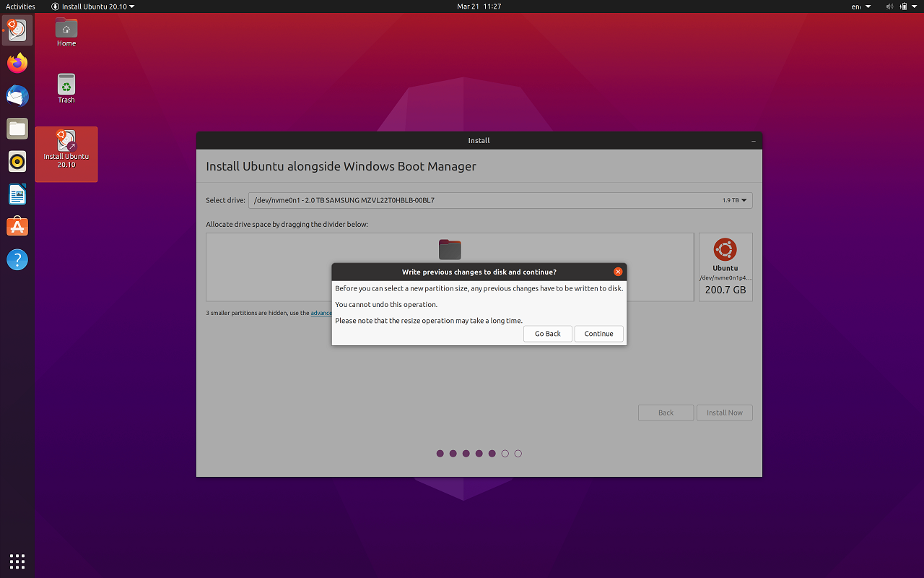Open the Help icon in dock

[x=17, y=260]
